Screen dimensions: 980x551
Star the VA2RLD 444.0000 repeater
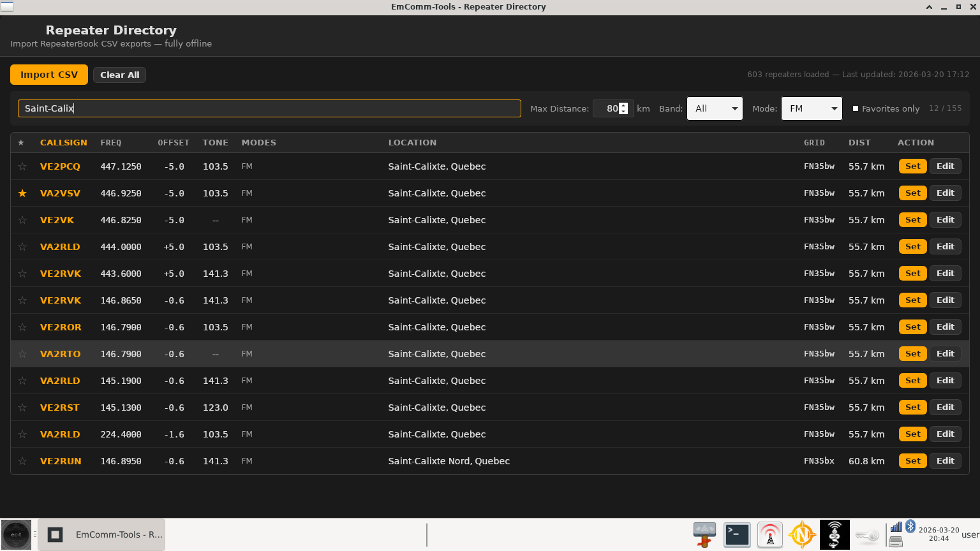(x=22, y=247)
